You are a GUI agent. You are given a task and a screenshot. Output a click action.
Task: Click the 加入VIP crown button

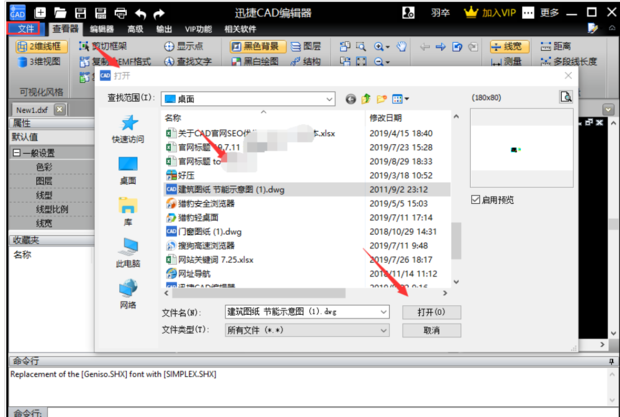(490, 13)
